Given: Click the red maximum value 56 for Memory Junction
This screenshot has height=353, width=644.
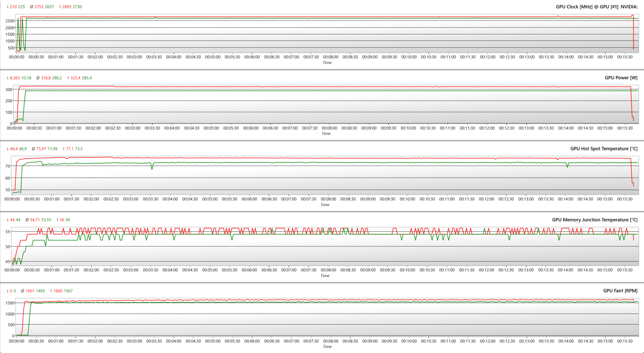Looking at the screenshot, I should pyautogui.click(x=62, y=220).
